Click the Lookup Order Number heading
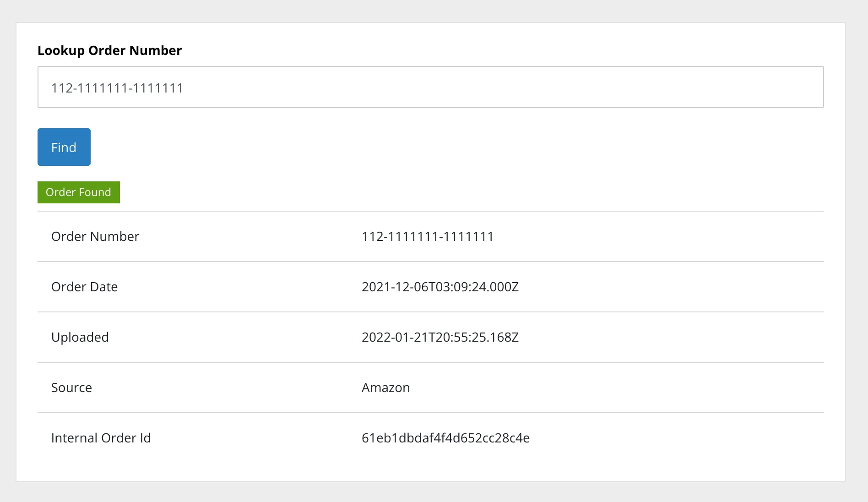This screenshot has height=502, width=868. point(109,50)
